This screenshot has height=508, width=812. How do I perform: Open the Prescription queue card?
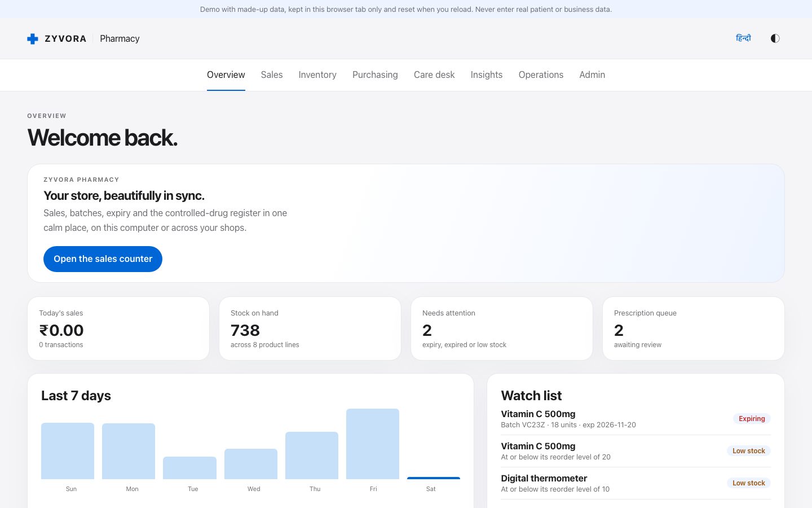tap(694, 329)
